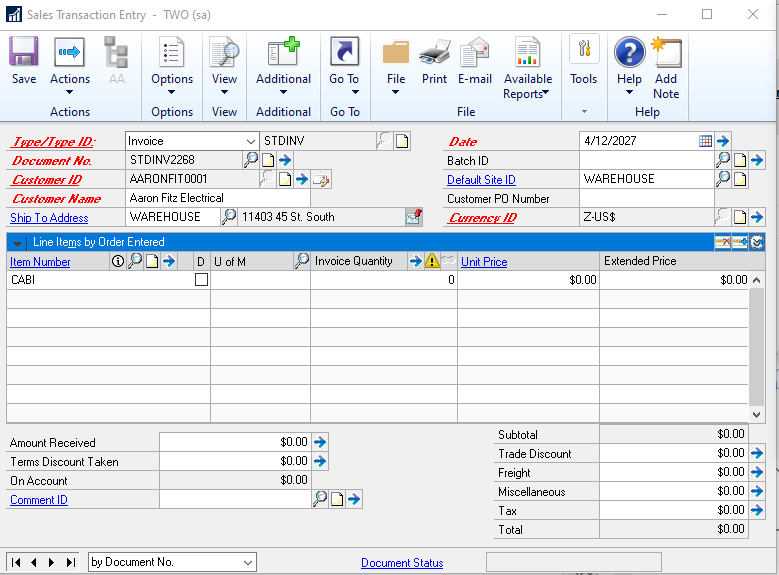Open the Type/Type ID link
The height and width of the screenshot is (575, 779).
click(53, 142)
